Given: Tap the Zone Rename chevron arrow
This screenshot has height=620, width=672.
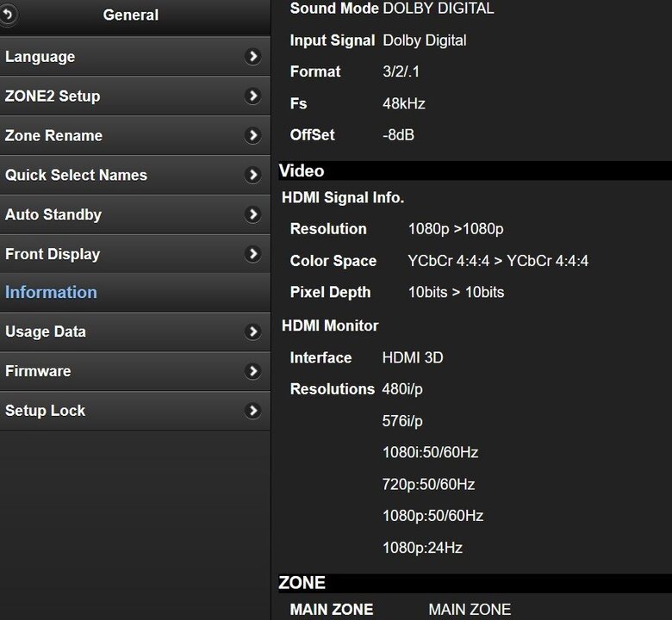Looking at the screenshot, I should pos(252,135).
